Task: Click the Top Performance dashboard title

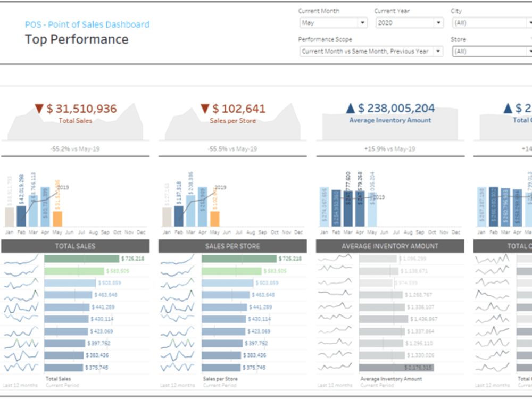Action: [x=77, y=39]
